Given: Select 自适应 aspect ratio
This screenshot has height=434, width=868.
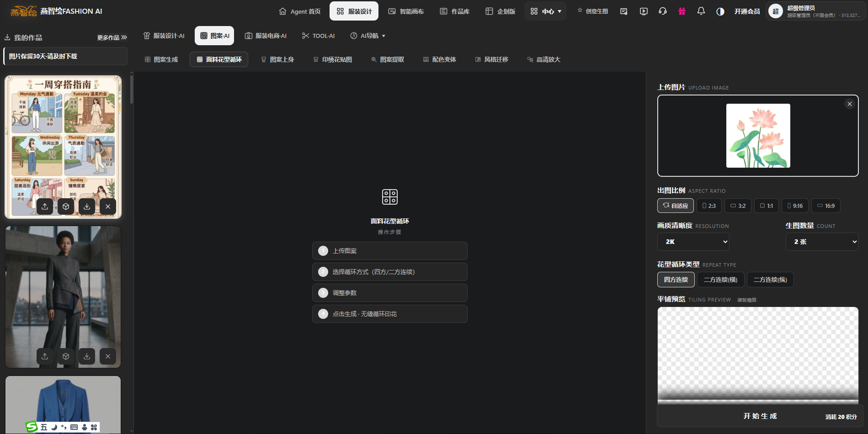Looking at the screenshot, I should (x=676, y=206).
